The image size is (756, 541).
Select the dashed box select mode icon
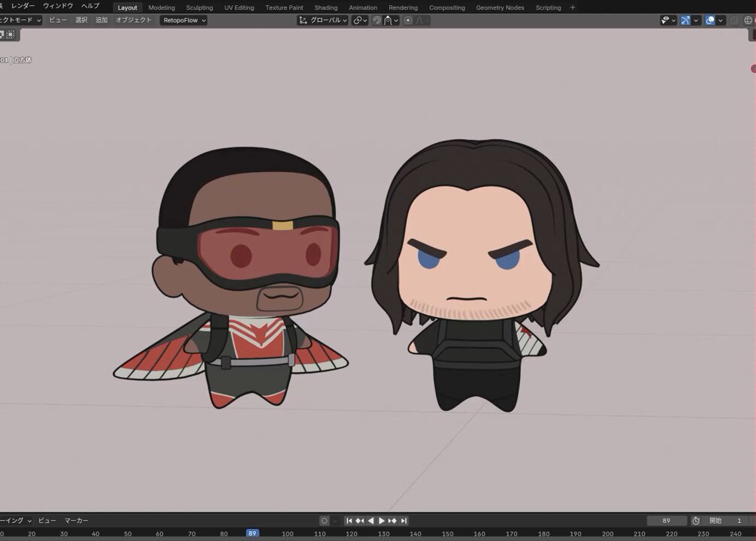pos(11,35)
